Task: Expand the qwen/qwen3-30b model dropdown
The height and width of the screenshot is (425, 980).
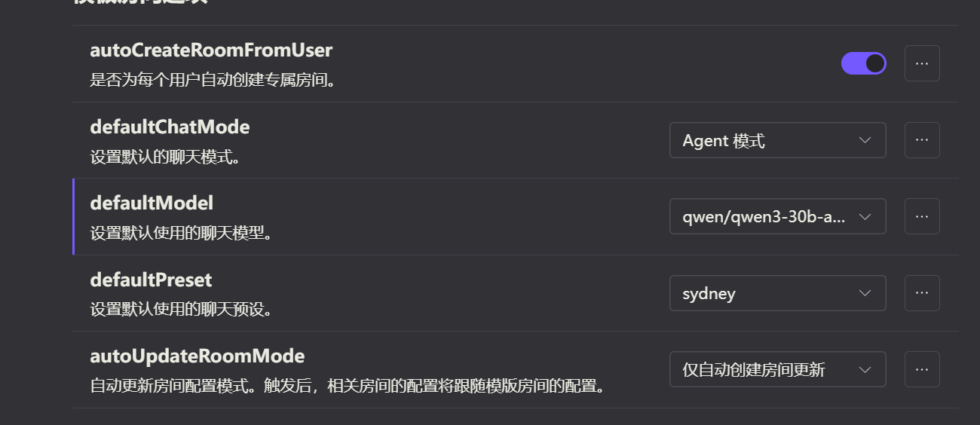Action: point(777,216)
